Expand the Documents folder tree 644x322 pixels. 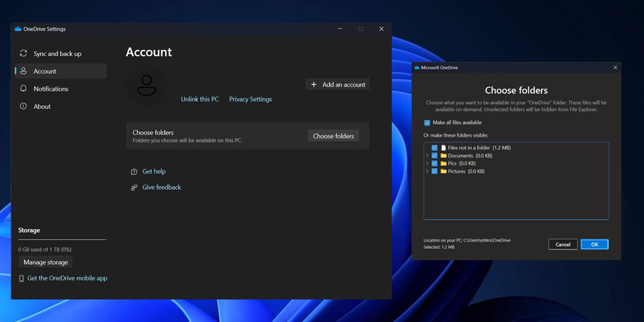[x=427, y=156]
